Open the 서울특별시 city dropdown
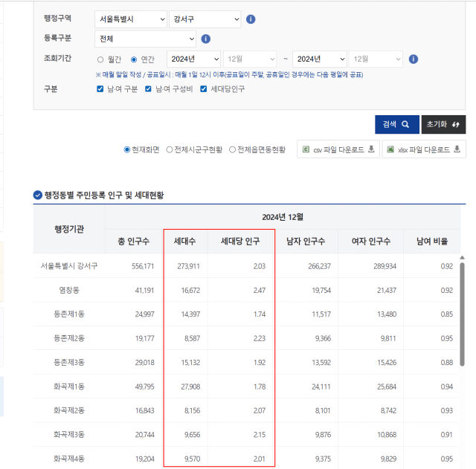 tap(131, 19)
